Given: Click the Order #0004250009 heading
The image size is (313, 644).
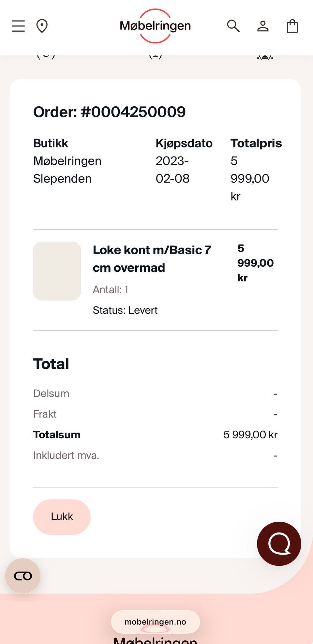Looking at the screenshot, I should [x=110, y=112].
